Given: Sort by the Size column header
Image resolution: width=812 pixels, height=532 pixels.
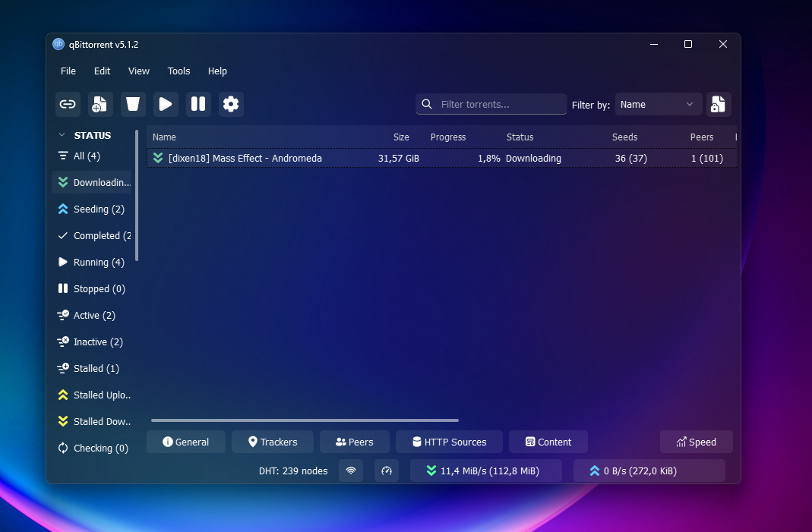Looking at the screenshot, I should [x=401, y=137].
